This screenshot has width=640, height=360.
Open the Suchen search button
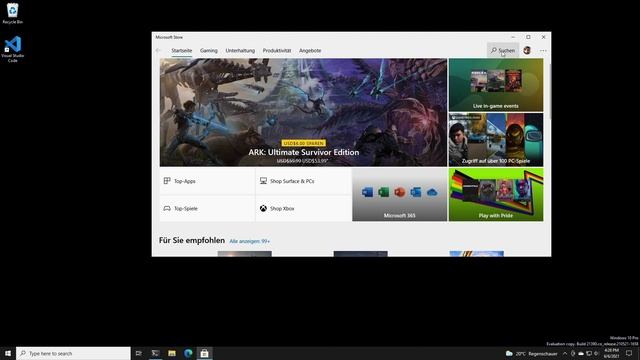coord(503,50)
